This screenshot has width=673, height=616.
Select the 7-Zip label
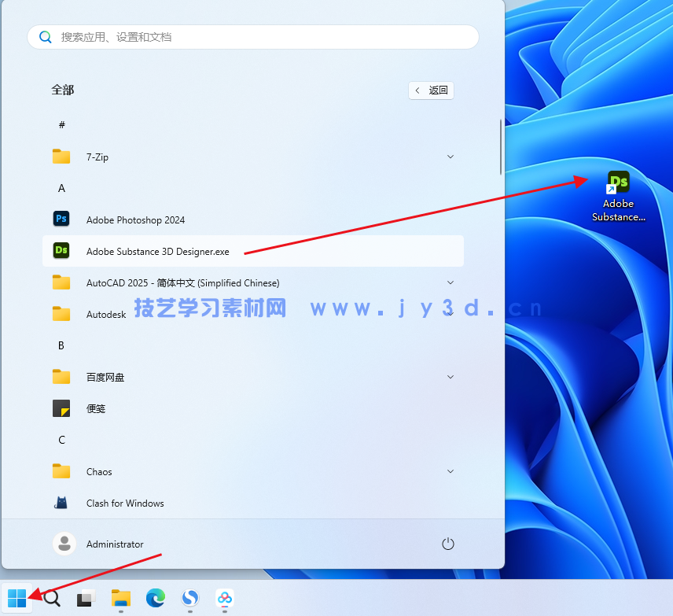click(97, 157)
